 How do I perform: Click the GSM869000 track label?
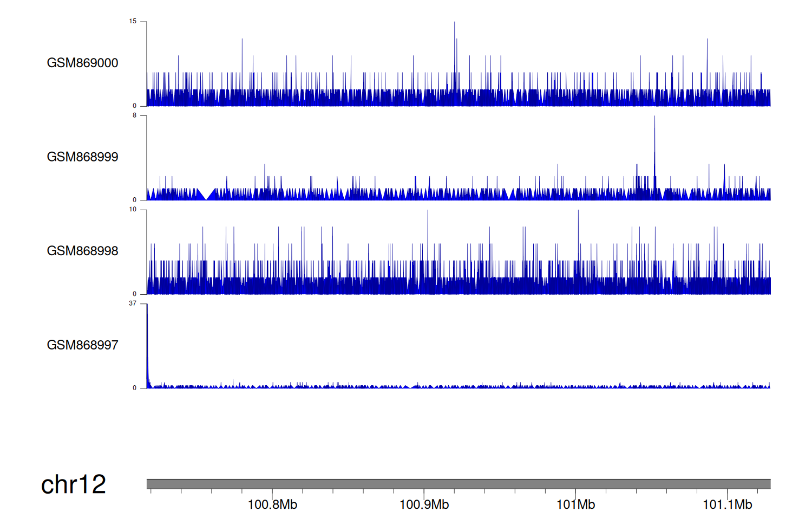(82, 63)
